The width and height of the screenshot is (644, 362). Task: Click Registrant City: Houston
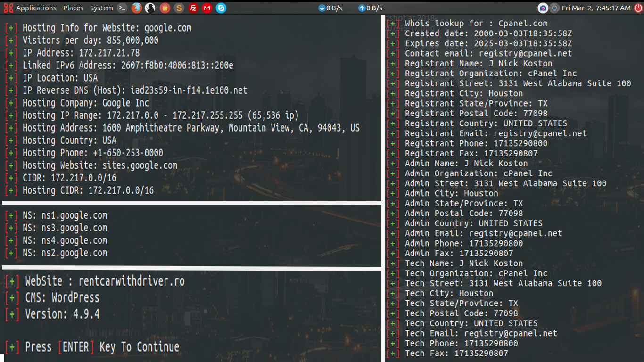(455, 93)
